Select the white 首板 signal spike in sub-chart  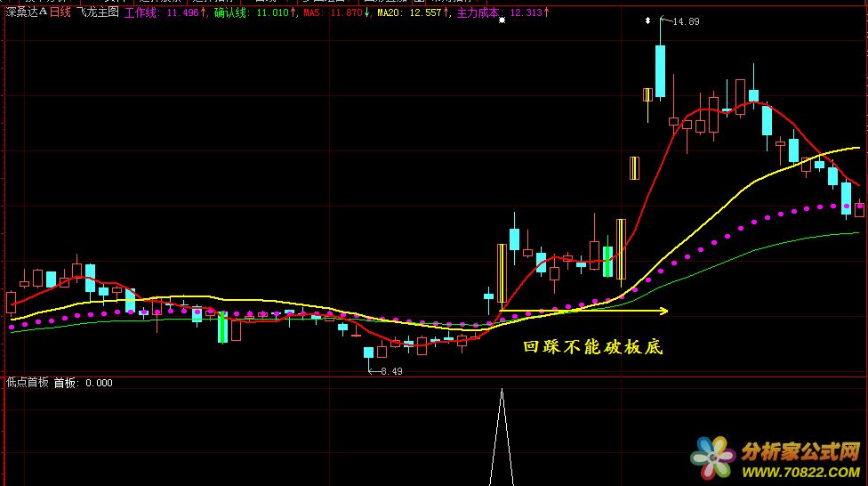502,437
